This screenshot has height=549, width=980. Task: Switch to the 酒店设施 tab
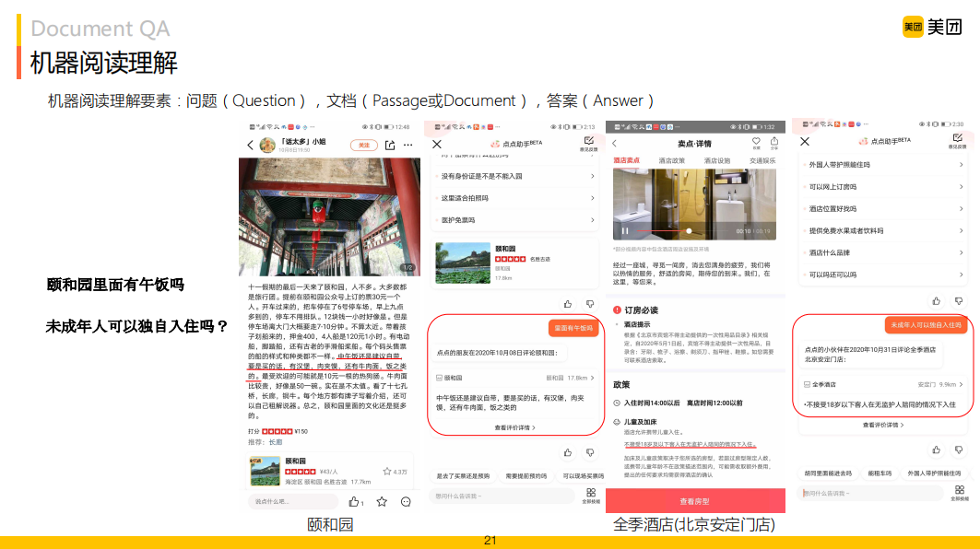click(717, 160)
